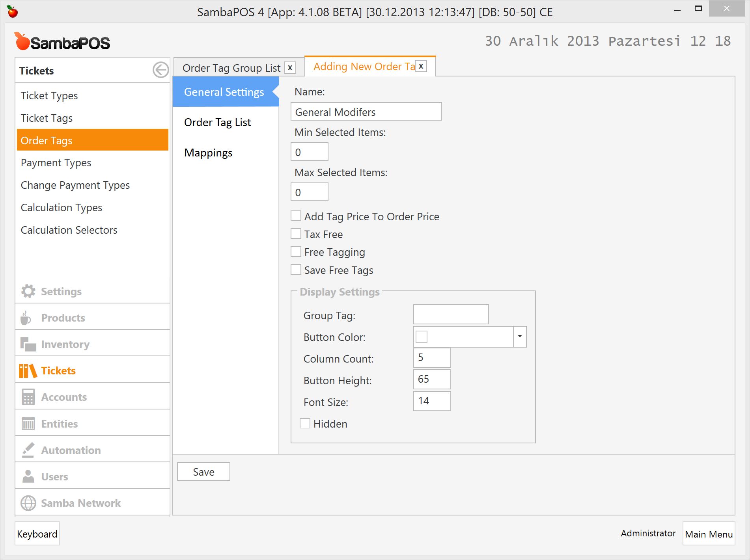
Task: Open the Samba Network globe section
Action: [x=28, y=503]
